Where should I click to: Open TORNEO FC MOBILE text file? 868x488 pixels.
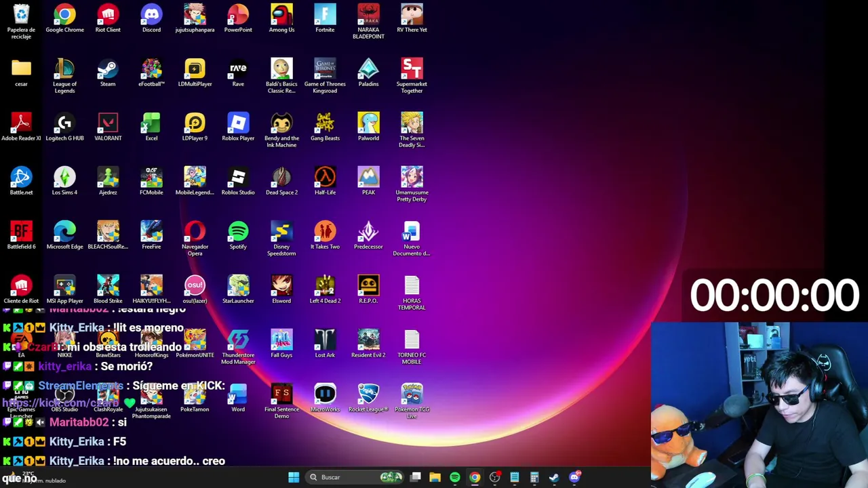(412, 347)
